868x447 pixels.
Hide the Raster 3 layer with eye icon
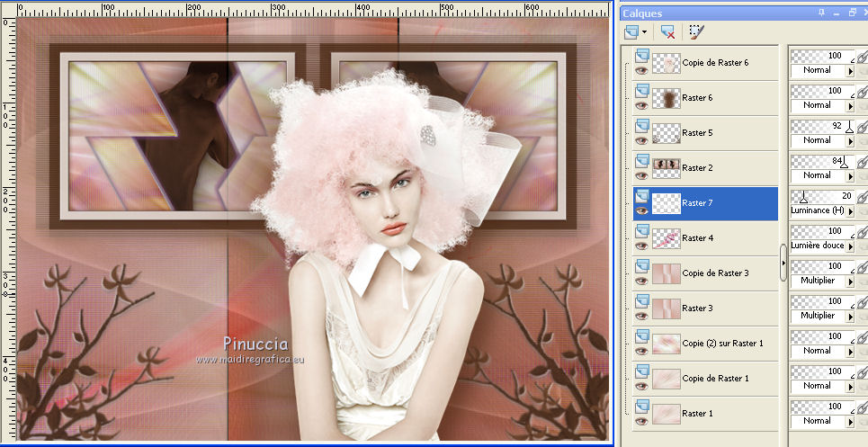click(641, 316)
